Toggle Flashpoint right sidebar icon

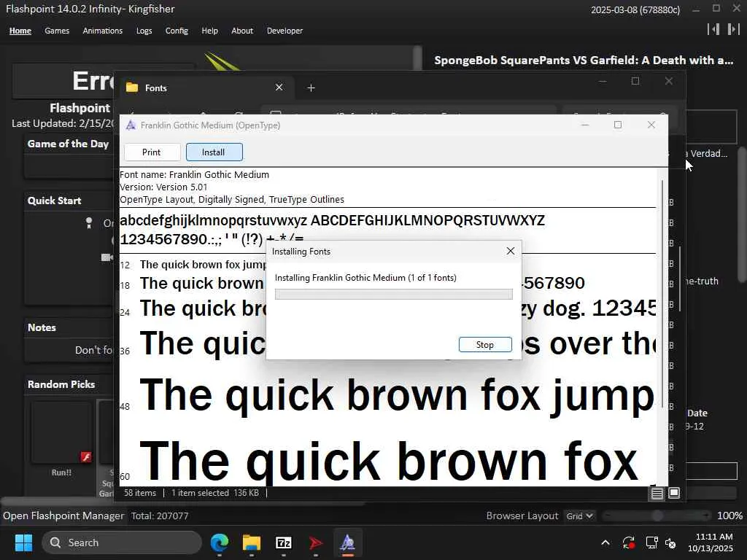[x=733, y=29]
